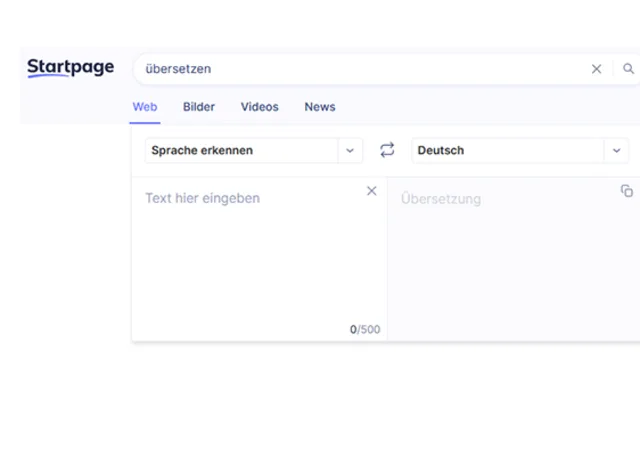This screenshot has height=455, width=640.
Task: Expand source language chevron beside Sprache erkennen
Action: click(349, 151)
